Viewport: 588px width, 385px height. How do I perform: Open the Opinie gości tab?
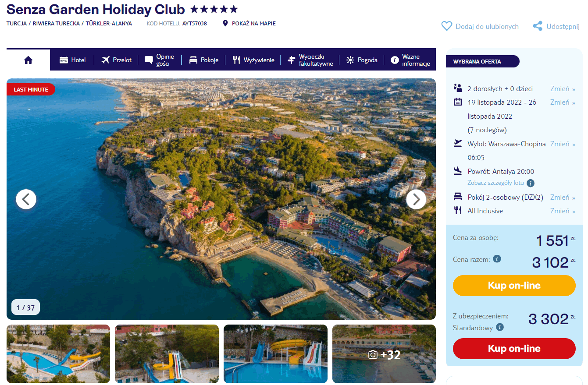(x=159, y=60)
